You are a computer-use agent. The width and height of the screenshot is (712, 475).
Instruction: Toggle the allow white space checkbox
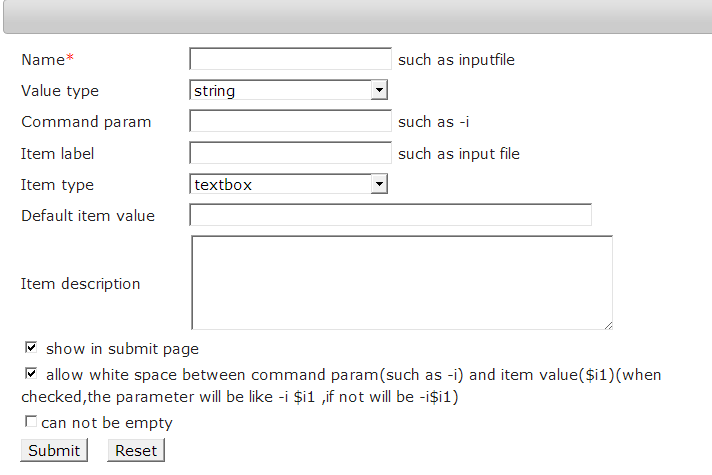tap(31, 374)
